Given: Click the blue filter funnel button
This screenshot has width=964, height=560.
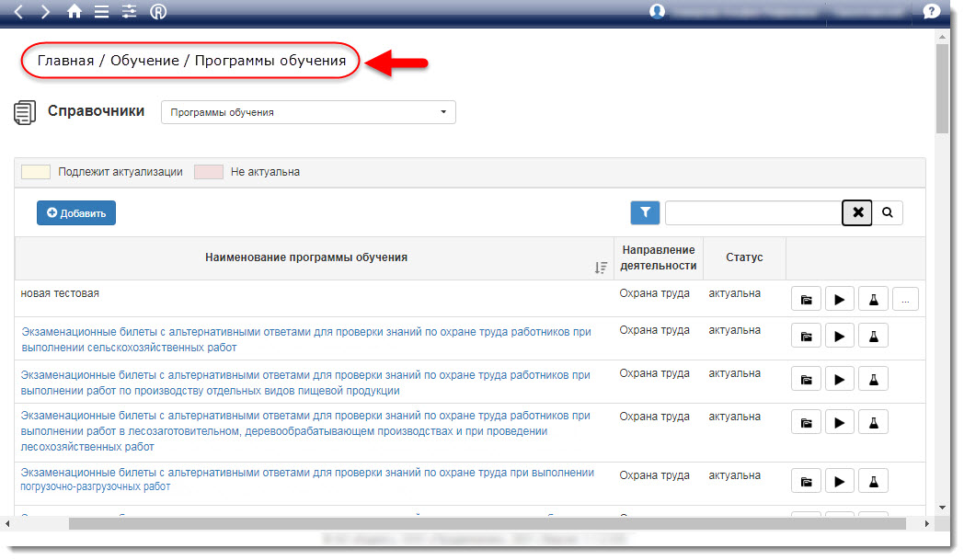Looking at the screenshot, I should 645,212.
